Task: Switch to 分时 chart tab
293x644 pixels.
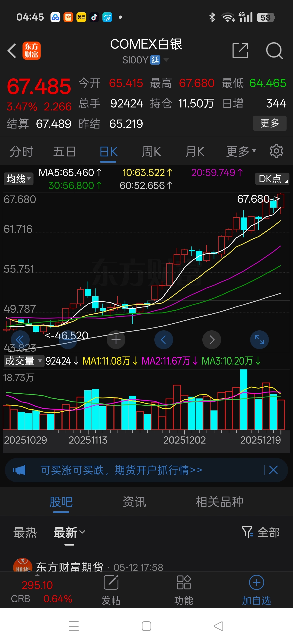Action: [22, 152]
